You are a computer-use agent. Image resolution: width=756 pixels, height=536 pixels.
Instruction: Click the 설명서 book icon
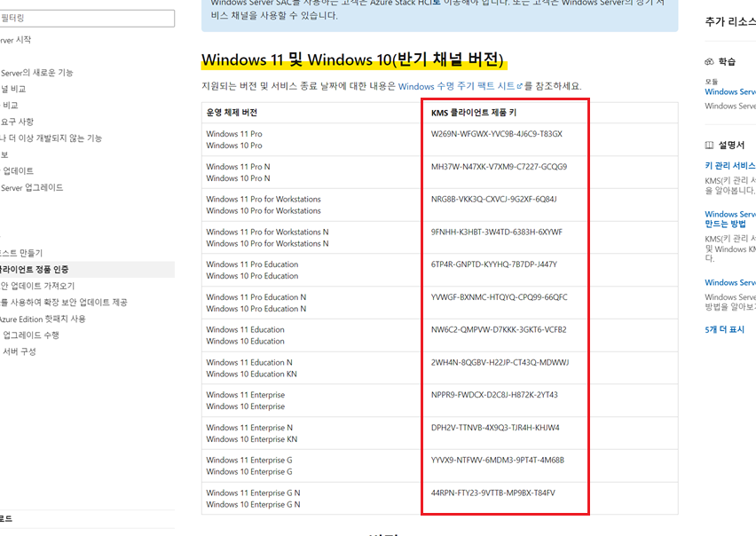(709, 145)
